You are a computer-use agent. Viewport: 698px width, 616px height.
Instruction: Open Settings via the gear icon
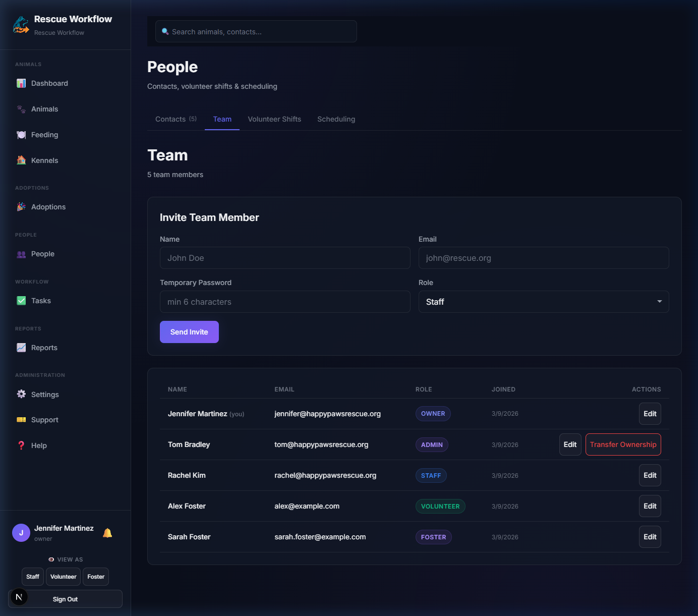[x=21, y=395]
